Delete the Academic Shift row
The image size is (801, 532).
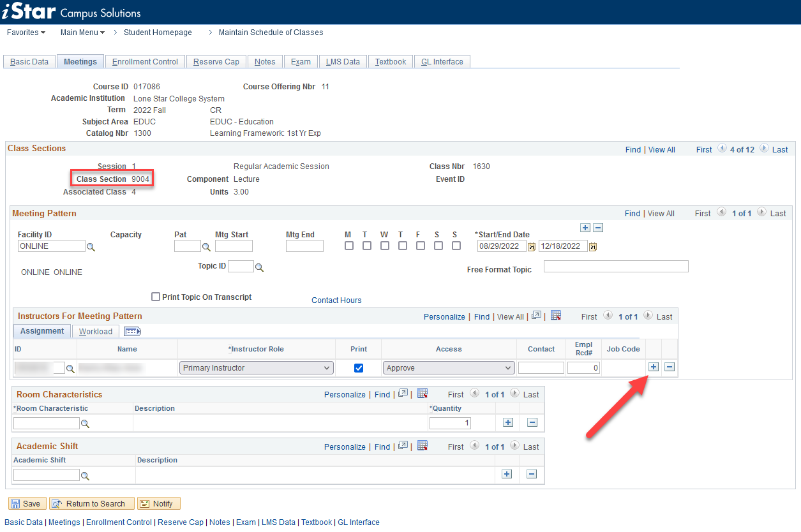(532, 474)
